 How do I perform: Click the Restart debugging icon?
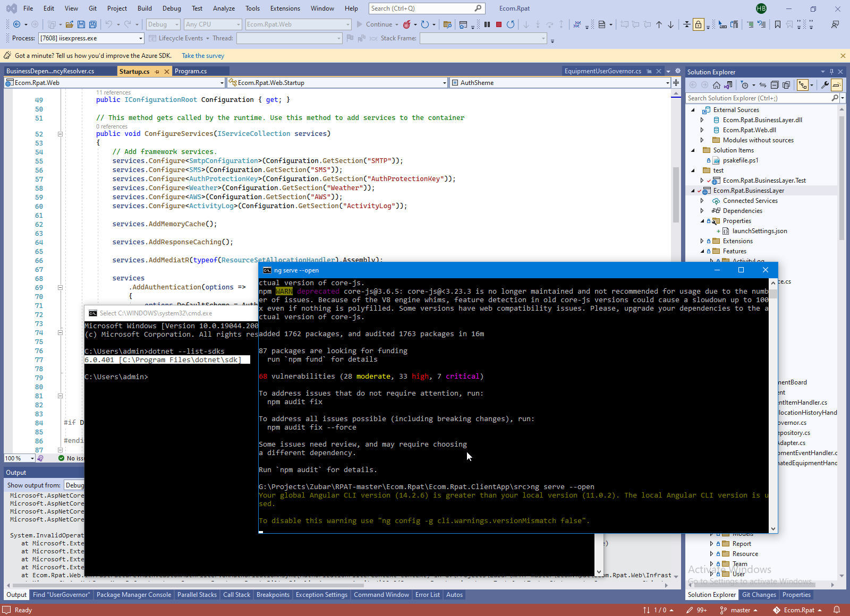pos(511,24)
